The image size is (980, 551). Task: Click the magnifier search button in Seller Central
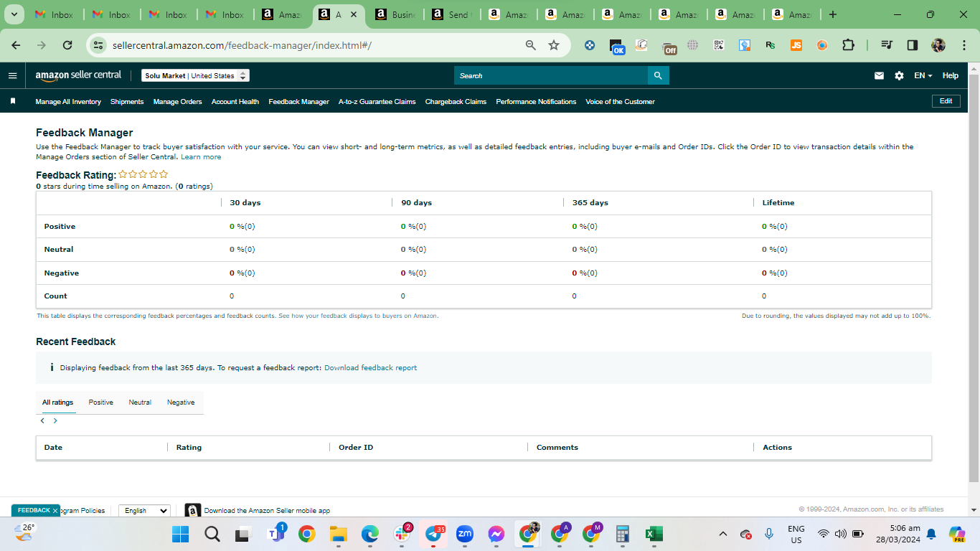[659, 75]
